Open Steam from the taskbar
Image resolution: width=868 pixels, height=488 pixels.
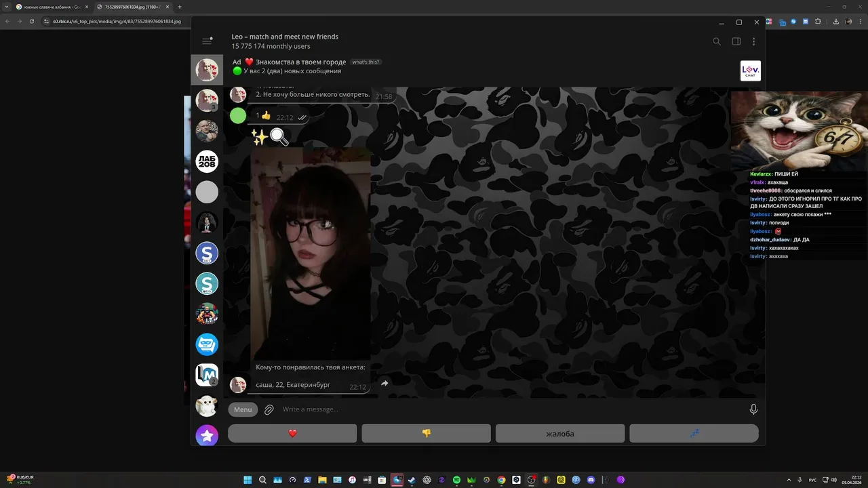coord(412,480)
